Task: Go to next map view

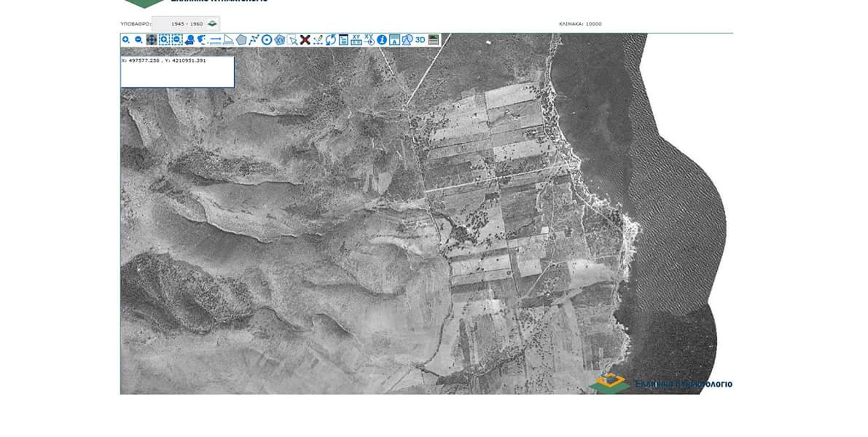Action: pos(203,40)
